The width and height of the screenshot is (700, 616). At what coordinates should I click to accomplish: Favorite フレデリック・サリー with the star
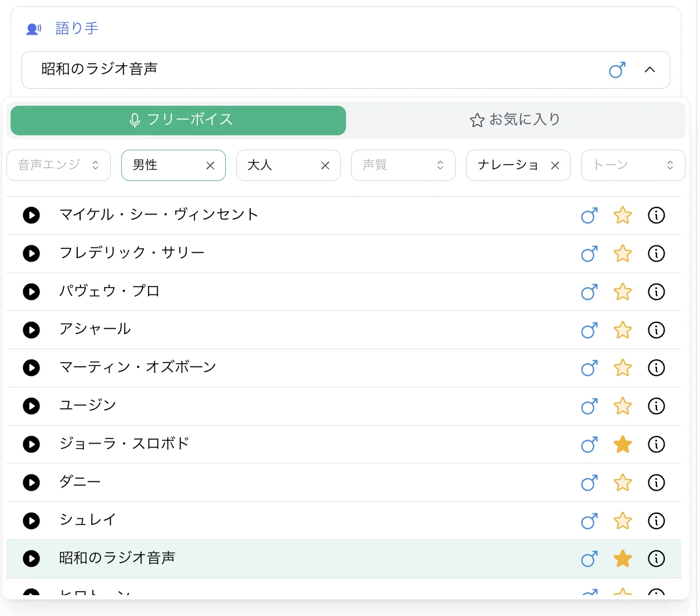tap(623, 253)
